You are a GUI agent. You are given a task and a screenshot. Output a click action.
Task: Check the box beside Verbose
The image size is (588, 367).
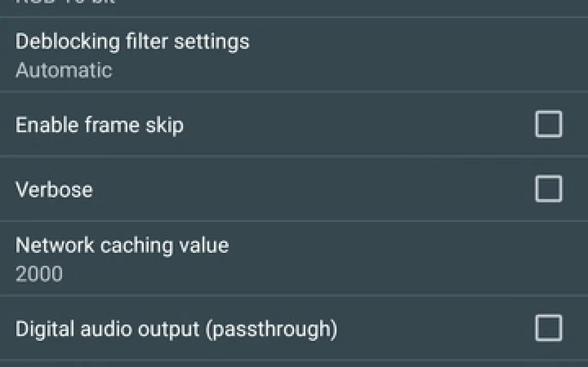(x=548, y=189)
